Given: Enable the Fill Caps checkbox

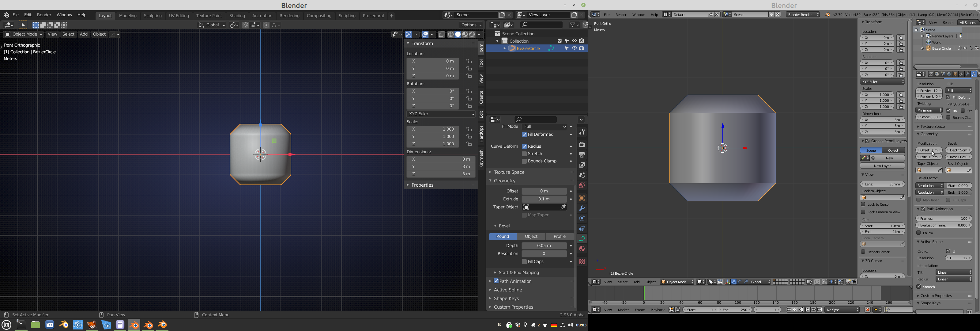Looking at the screenshot, I should 524,262.
